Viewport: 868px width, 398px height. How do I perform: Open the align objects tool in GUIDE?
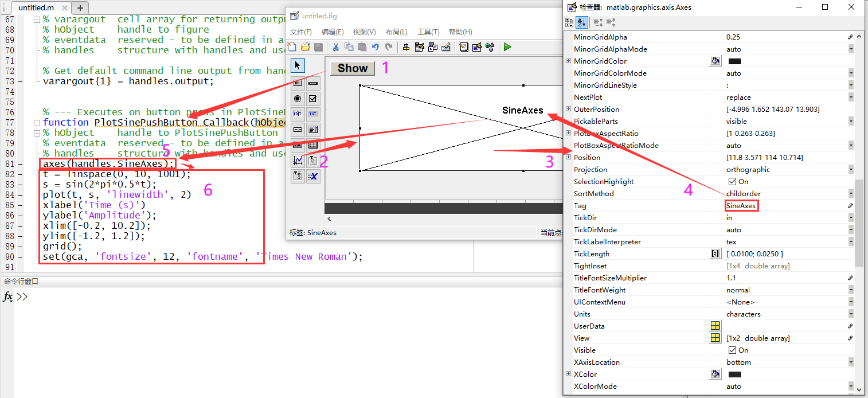pyautogui.click(x=406, y=47)
